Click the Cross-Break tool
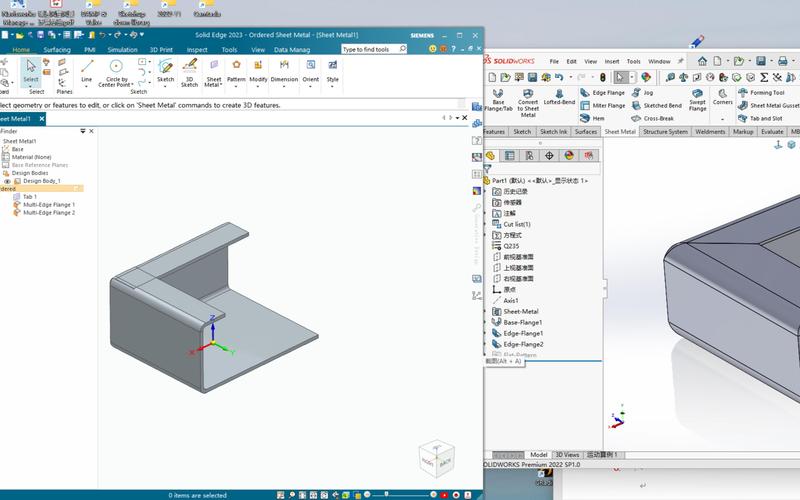Image resolution: width=800 pixels, height=500 pixels. 653,118
